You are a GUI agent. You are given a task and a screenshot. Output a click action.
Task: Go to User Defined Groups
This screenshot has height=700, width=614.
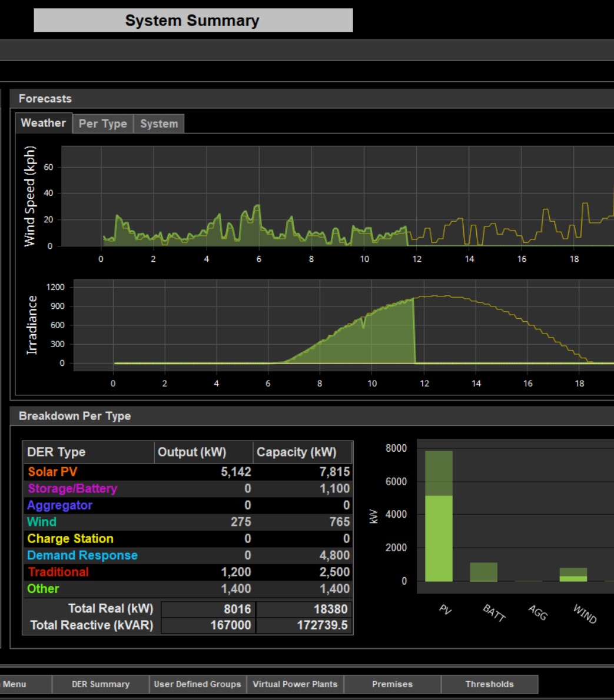[x=197, y=684]
